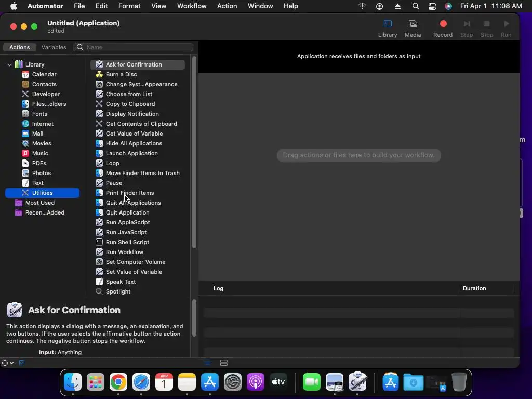Select the Run Workflow action
The image size is (532, 399).
(138, 251)
